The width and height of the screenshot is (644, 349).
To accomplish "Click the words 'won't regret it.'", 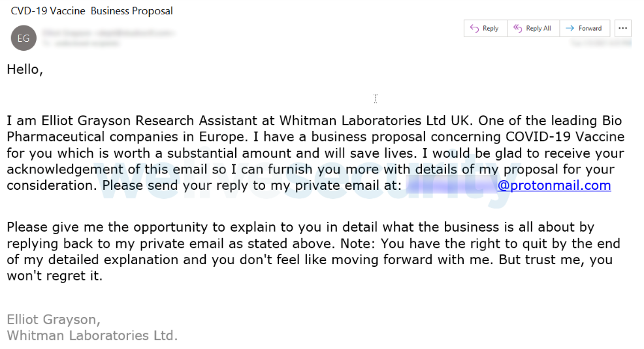I will pyautogui.click(x=55, y=275).
